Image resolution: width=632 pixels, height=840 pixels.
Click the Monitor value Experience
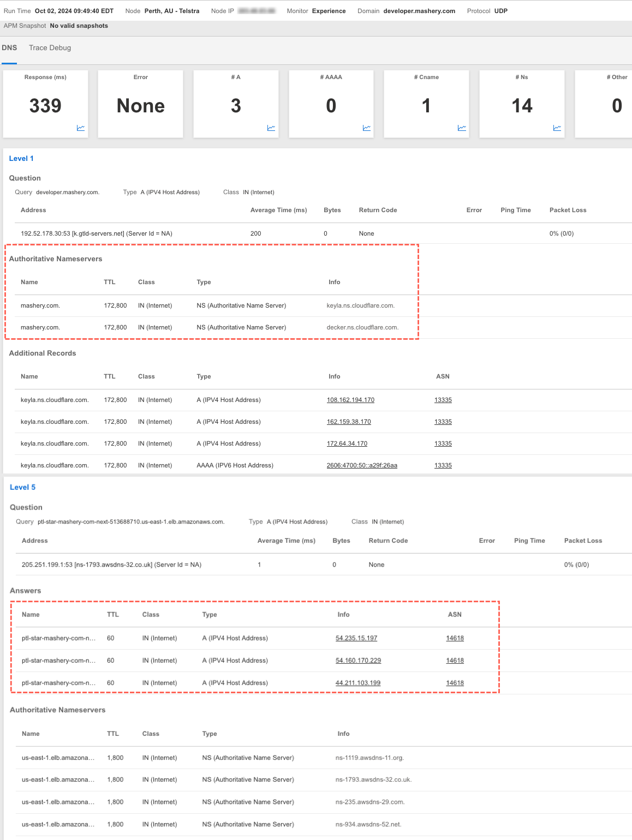329,11
